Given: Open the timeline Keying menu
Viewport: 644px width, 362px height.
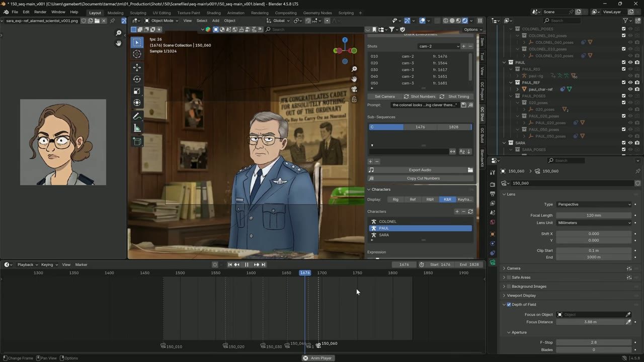Looking at the screenshot, I should [48, 264].
